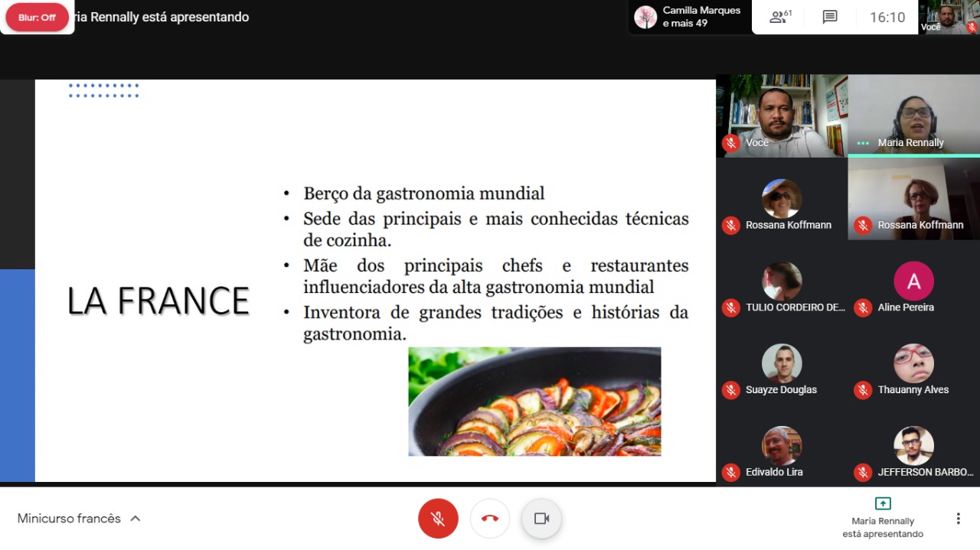Select Edivaldo Lira participant tile

(782, 447)
